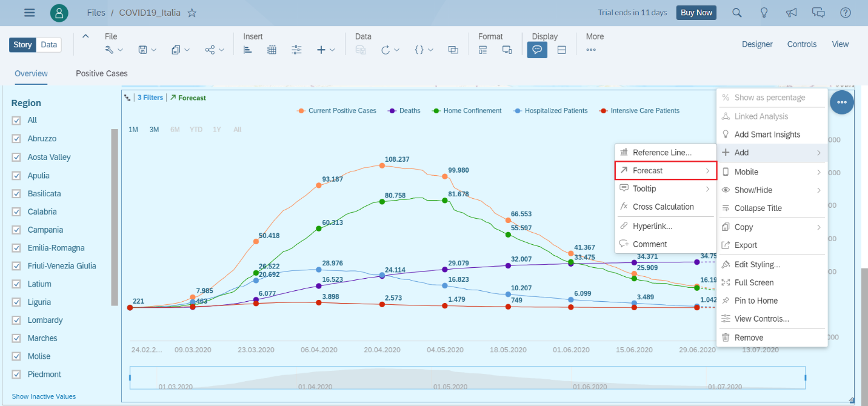868x406 pixels.
Task: Uncheck the Lombardy checkbox
Action: [x=16, y=320]
